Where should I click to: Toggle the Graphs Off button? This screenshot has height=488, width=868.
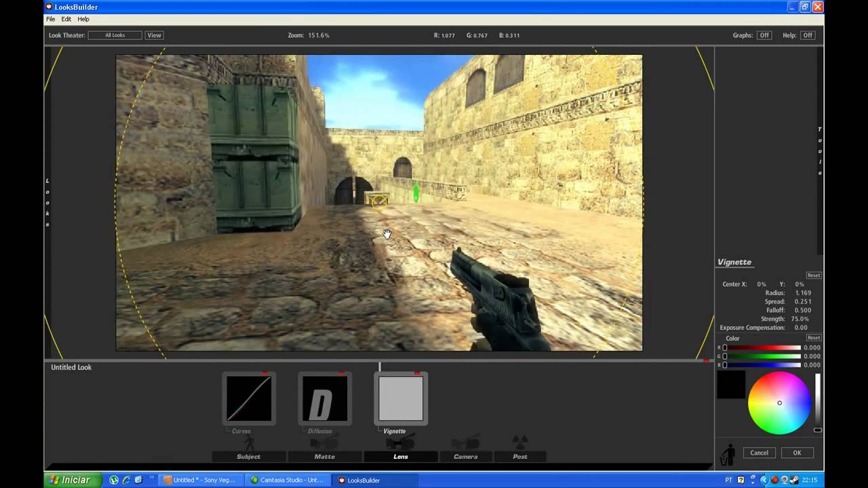tap(764, 35)
